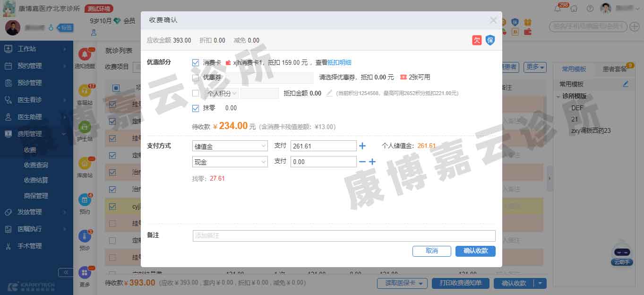Switch to the 患者套餐 tab
Image resolution: width=644 pixels, height=295 pixels.
(x=614, y=69)
